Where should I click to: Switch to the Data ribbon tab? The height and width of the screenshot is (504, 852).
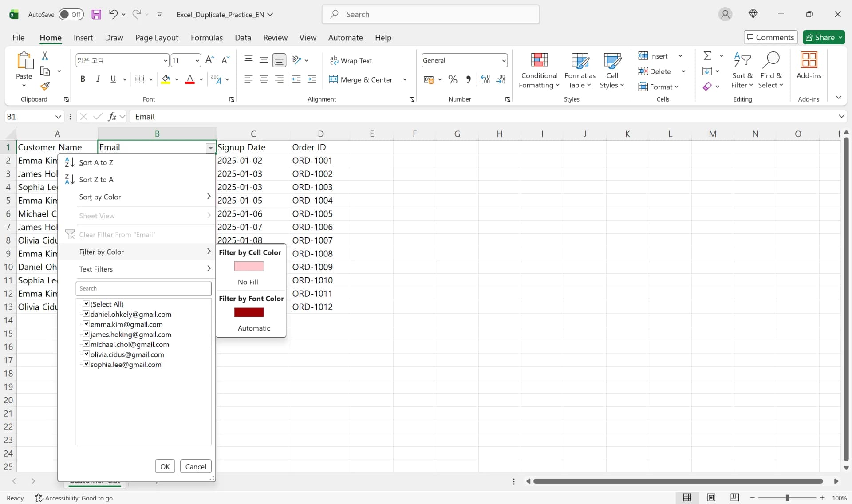(243, 38)
